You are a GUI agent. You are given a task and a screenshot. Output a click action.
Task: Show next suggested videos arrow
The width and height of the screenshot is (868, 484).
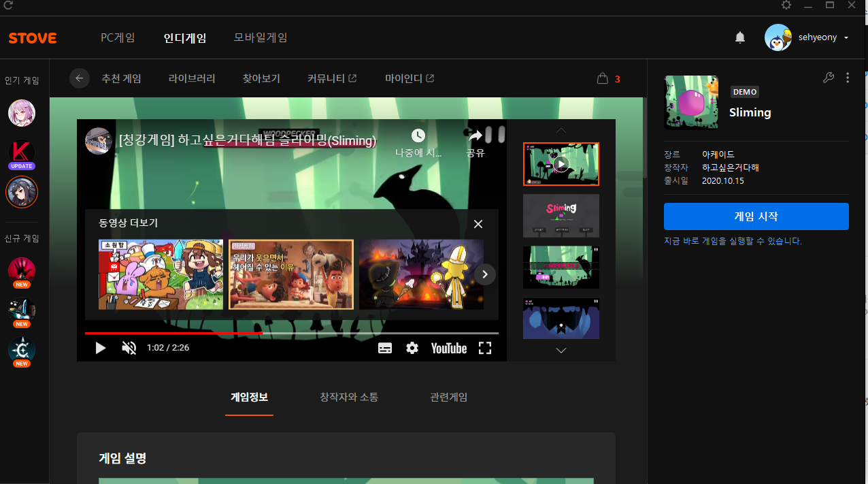tap(485, 274)
